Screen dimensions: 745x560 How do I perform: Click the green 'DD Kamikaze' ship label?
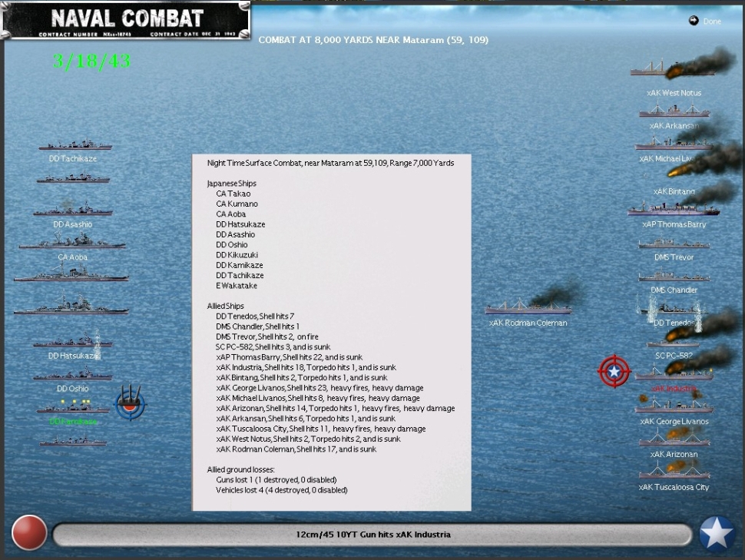pos(73,421)
